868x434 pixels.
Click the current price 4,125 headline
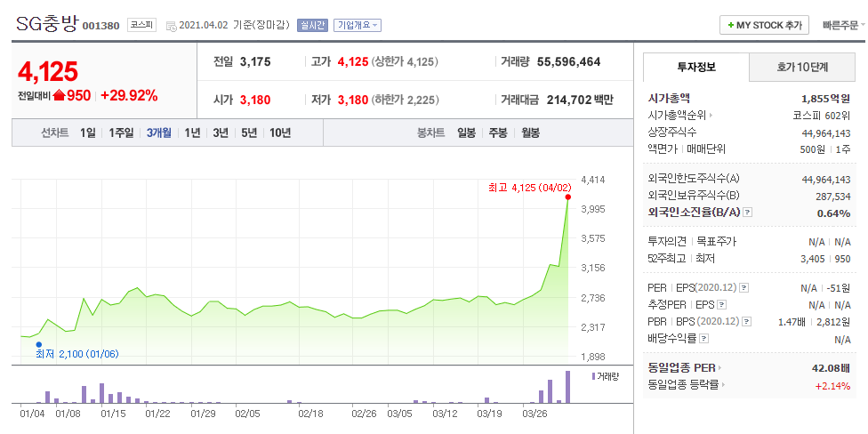point(48,71)
